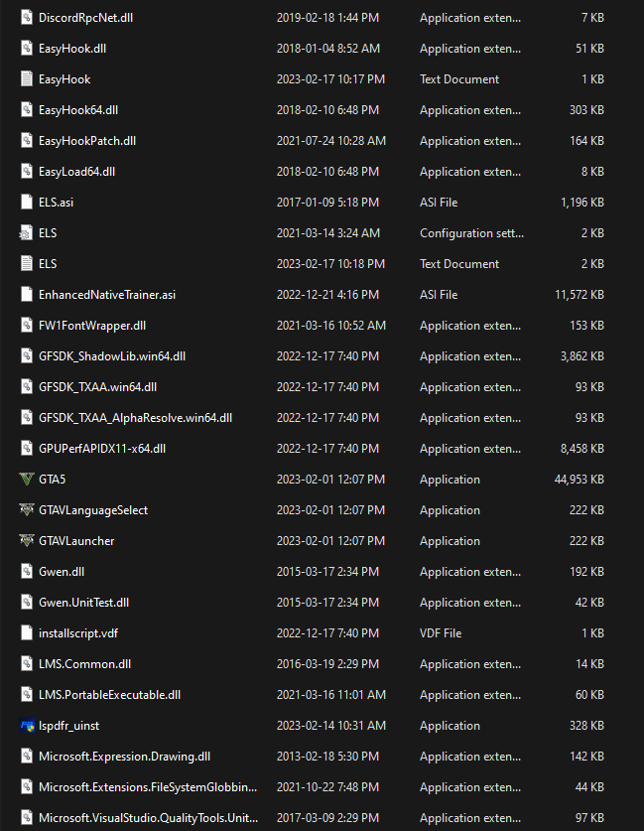The height and width of the screenshot is (831, 644).
Task: Click the date 2023-02-14 10:31 AM
Action: 331,725
